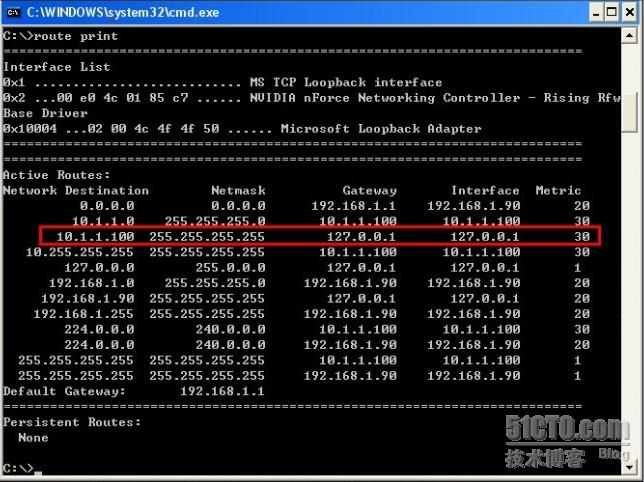Click destination 10.1.1.100 in highlighted row
Viewport: 644px width, 482px height.
tap(95, 236)
